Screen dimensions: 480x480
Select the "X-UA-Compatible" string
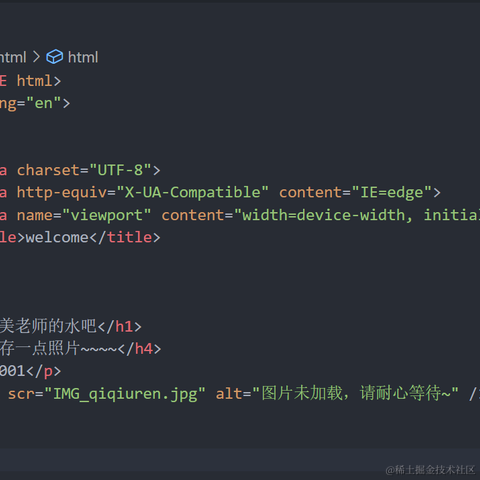coord(192,192)
